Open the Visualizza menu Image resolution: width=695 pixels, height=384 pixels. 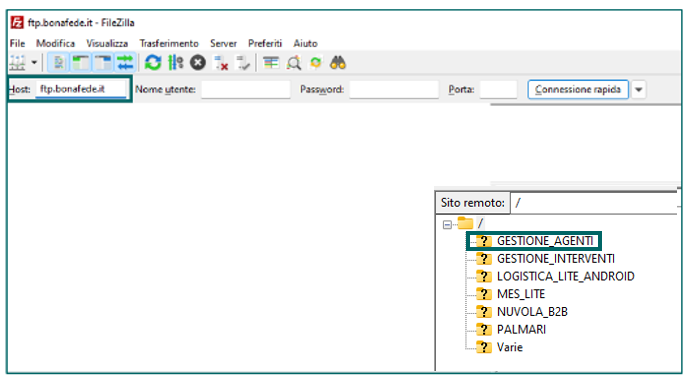(x=107, y=43)
